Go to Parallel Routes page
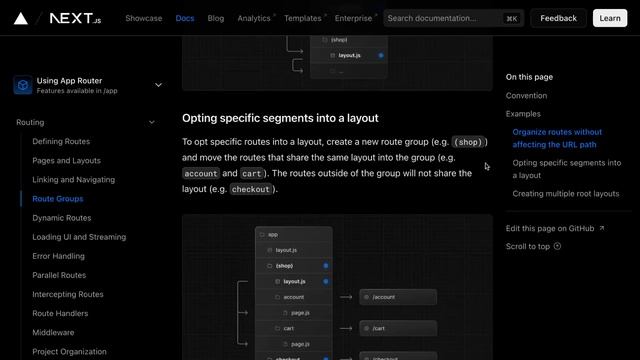 (59, 275)
